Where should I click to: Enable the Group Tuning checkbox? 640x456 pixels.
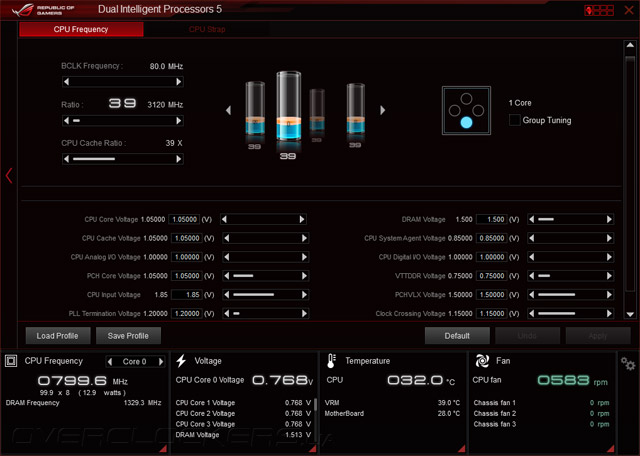click(x=515, y=120)
